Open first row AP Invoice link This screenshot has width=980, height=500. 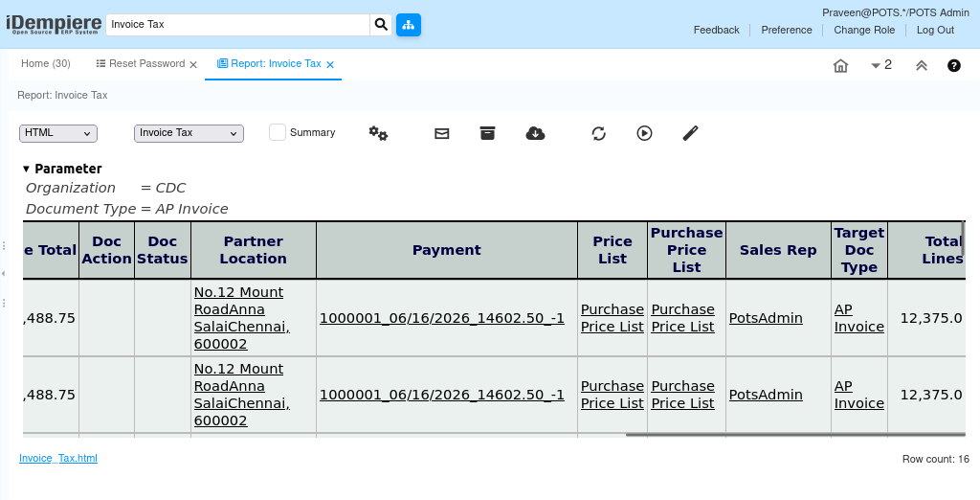pyautogui.click(x=859, y=318)
